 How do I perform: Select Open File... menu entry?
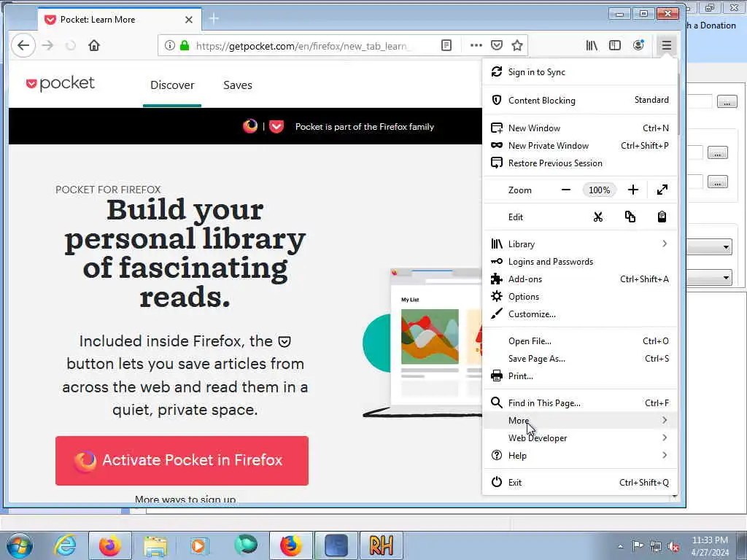coord(579,341)
